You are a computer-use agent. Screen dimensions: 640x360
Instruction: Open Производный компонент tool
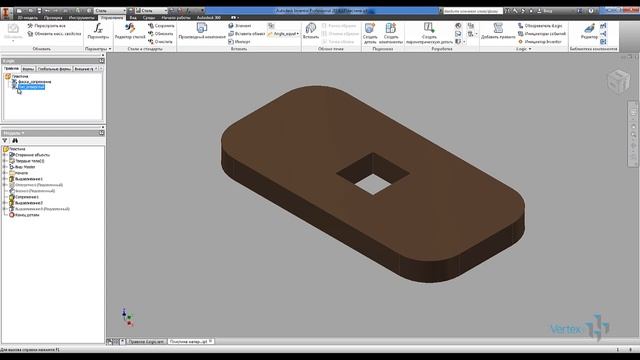click(202, 31)
